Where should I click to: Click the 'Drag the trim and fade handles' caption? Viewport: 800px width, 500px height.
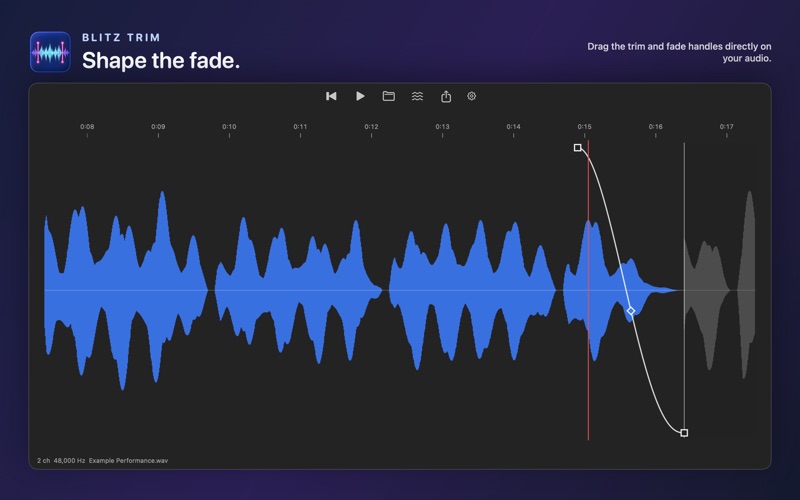point(679,52)
